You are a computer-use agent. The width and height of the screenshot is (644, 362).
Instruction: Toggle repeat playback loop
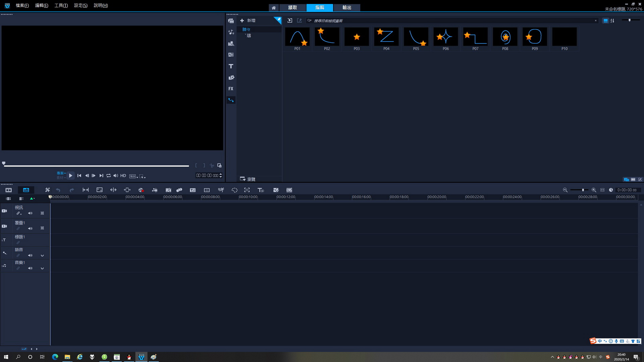pyautogui.click(x=108, y=176)
